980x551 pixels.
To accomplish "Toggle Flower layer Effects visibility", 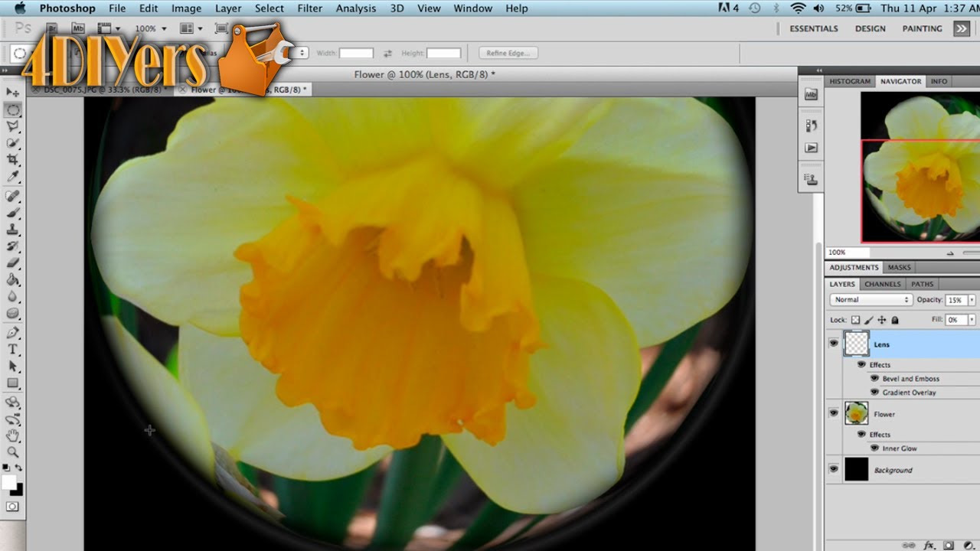I will pos(861,435).
